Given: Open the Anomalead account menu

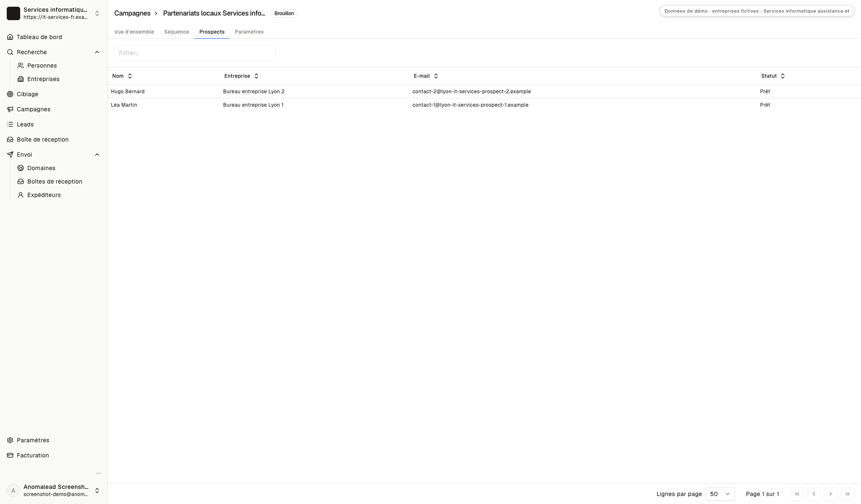Looking at the screenshot, I should coord(53,491).
